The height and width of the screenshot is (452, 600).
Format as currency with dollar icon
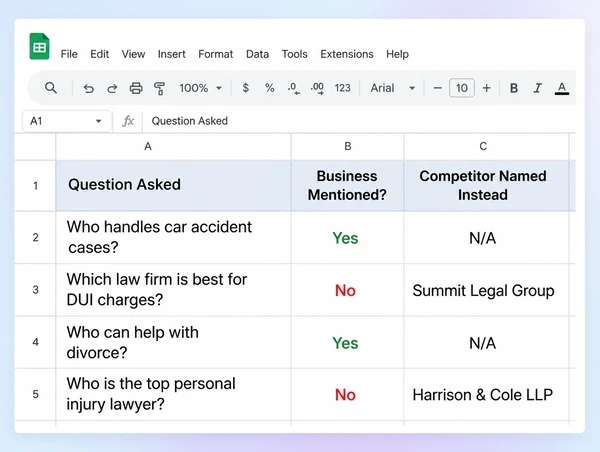point(246,88)
